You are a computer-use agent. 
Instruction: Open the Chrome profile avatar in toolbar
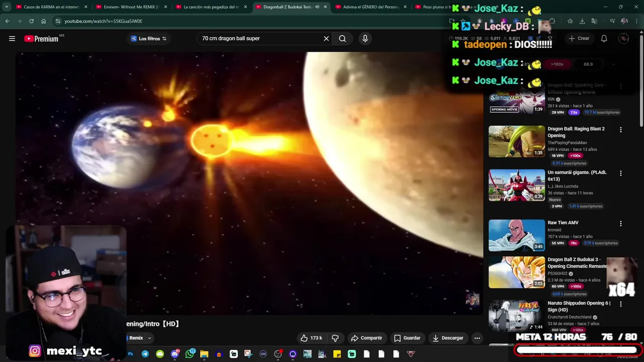click(624, 21)
